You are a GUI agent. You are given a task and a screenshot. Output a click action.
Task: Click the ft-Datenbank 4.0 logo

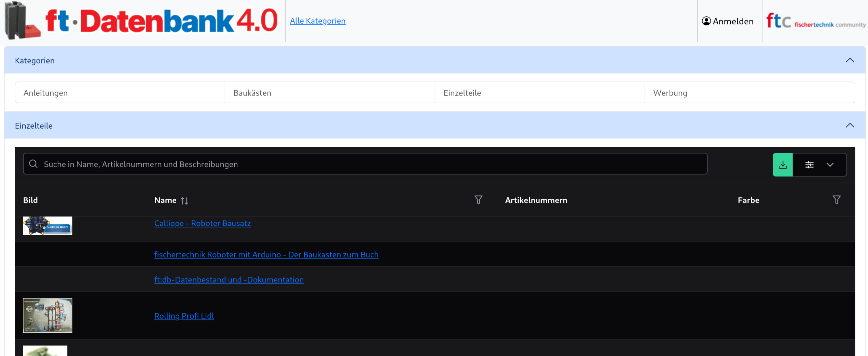point(141,21)
